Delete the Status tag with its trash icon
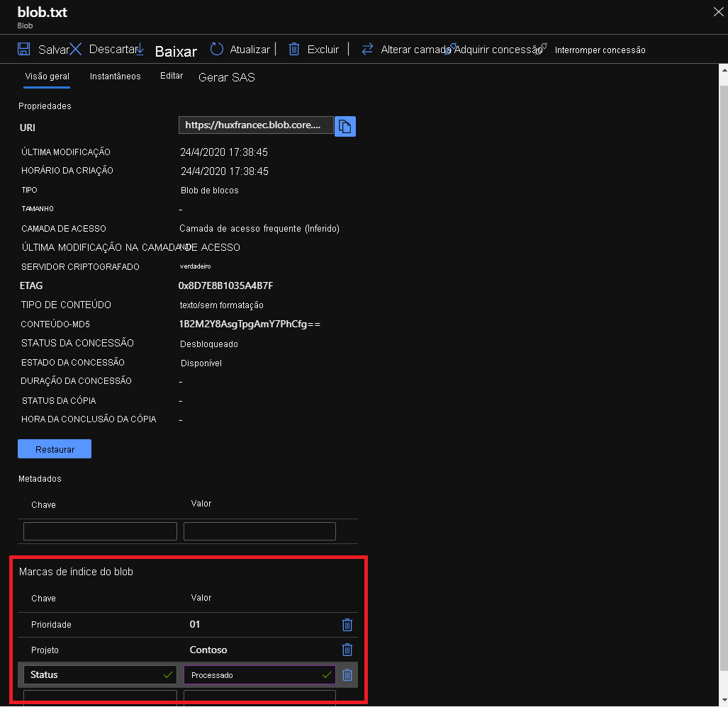Viewport: 728px width, 707px height. click(347, 674)
